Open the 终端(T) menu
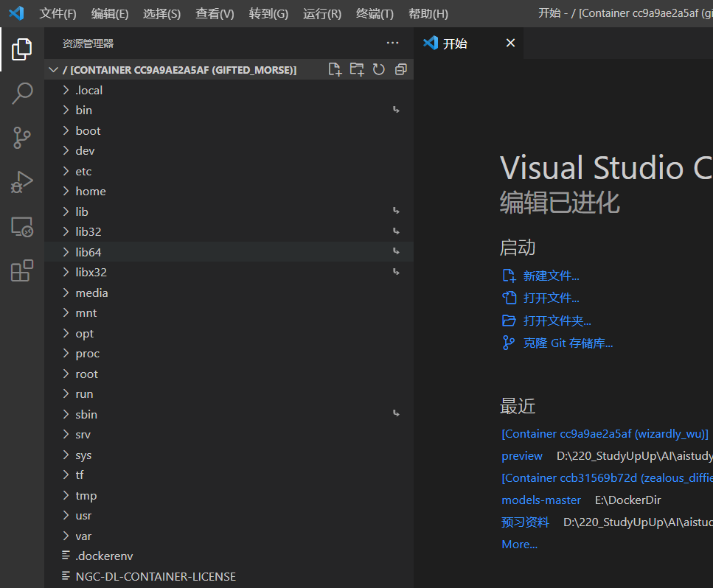Viewport: 713px width, 588px height. pos(375,14)
